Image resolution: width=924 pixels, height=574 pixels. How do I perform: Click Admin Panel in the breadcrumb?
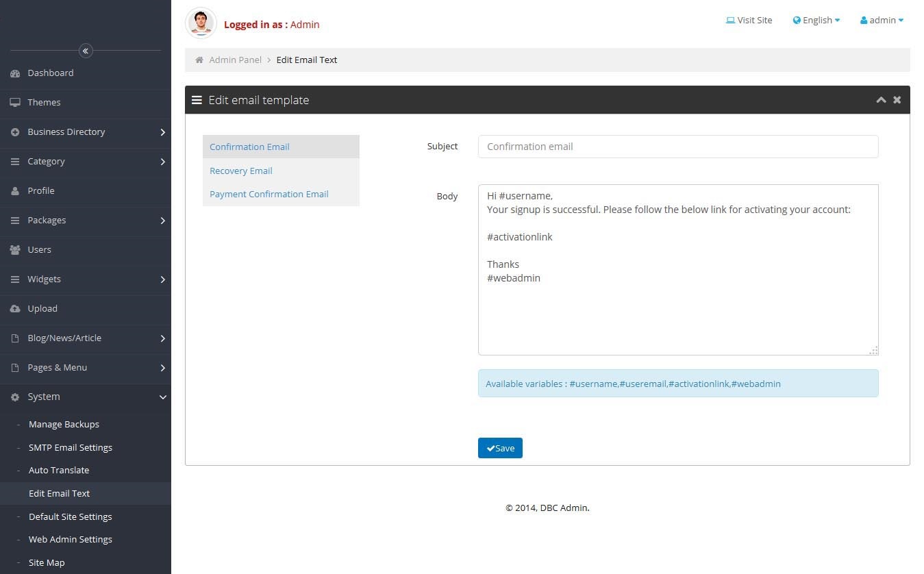pyautogui.click(x=236, y=60)
